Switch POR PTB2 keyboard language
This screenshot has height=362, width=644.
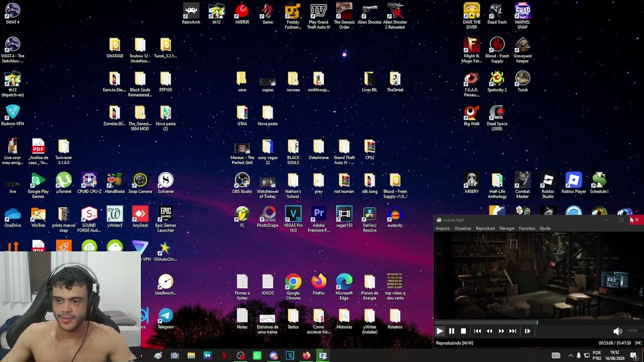[x=597, y=355]
